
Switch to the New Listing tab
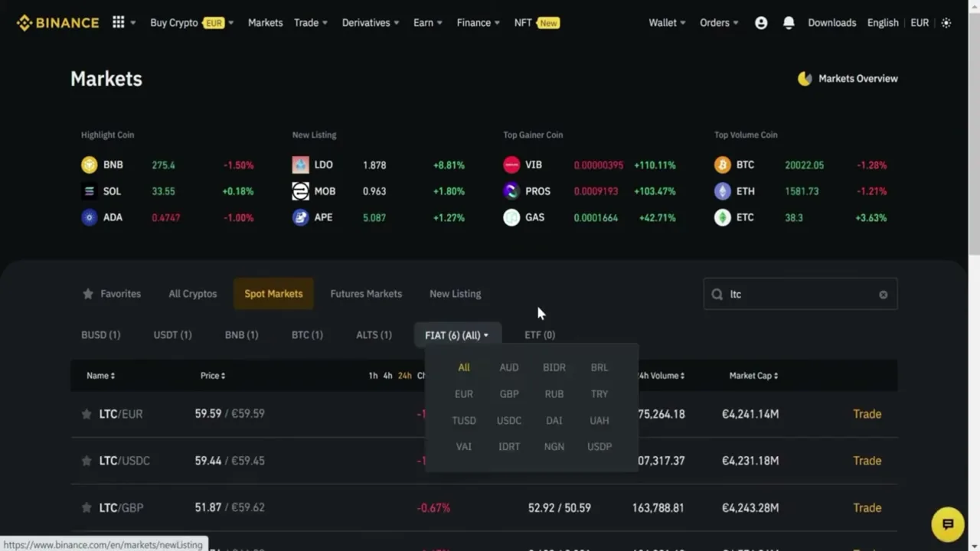[456, 294]
